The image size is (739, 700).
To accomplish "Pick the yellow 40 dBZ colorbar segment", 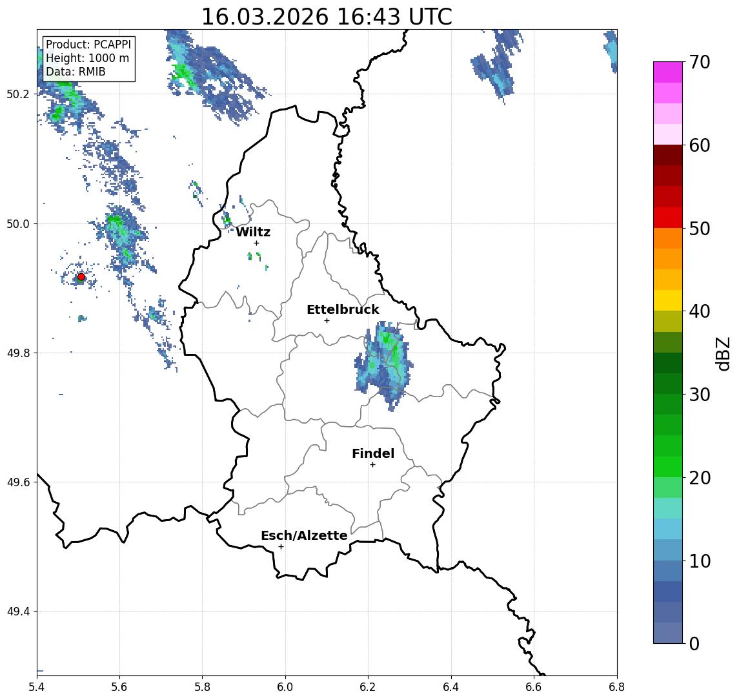I will (668, 300).
